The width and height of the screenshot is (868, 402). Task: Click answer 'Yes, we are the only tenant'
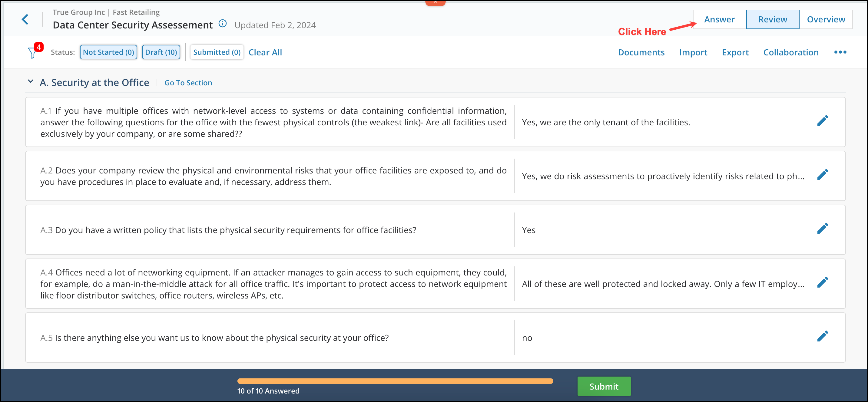[606, 122]
